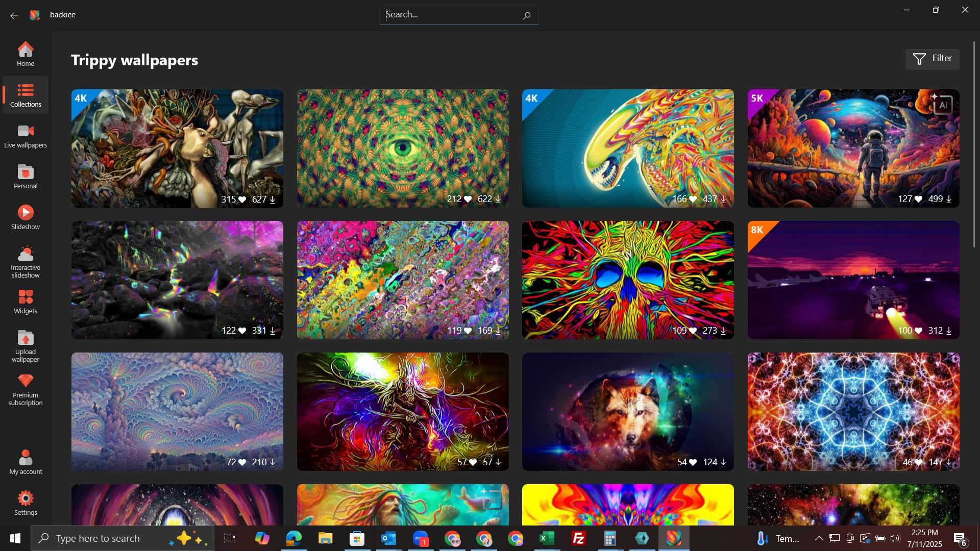
Task: Open the pastel spiral clouds wallpaper
Action: tap(177, 412)
